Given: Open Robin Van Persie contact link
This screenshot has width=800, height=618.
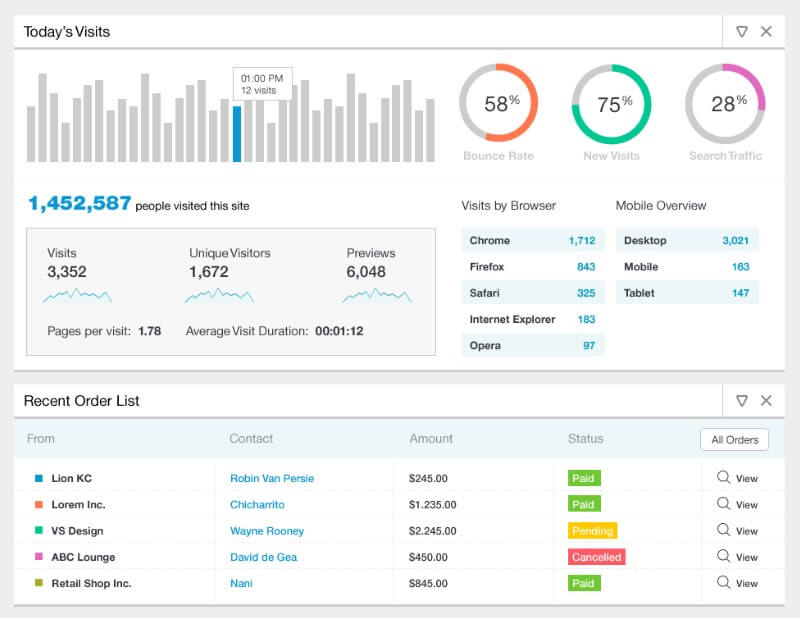Looking at the screenshot, I should coord(272,478).
